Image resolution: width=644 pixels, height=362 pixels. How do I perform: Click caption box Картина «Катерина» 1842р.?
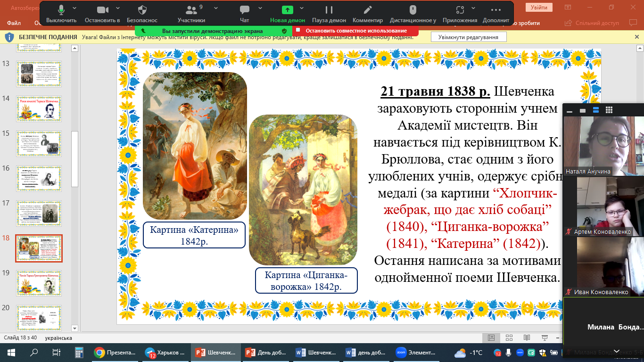pos(194,235)
